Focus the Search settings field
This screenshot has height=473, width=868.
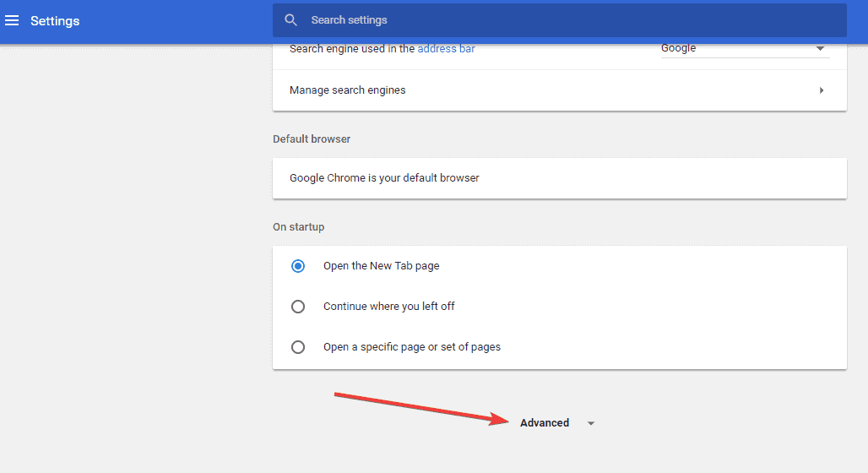(557, 20)
